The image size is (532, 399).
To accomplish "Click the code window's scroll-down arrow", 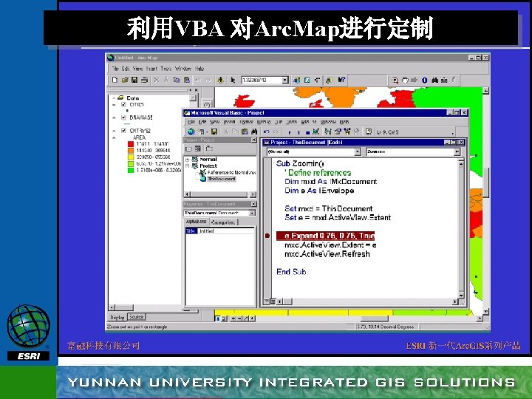I will pyautogui.click(x=461, y=296).
